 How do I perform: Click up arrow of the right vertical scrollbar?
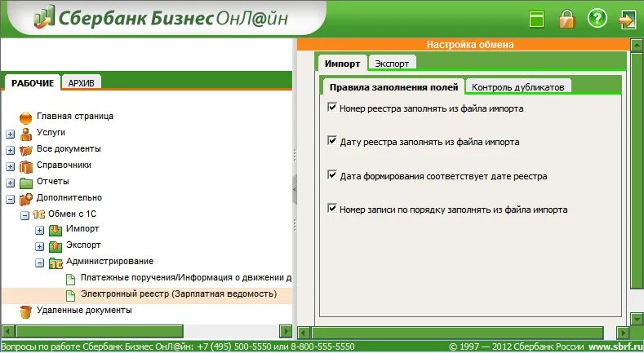pyautogui.click(x=637, y=45)
